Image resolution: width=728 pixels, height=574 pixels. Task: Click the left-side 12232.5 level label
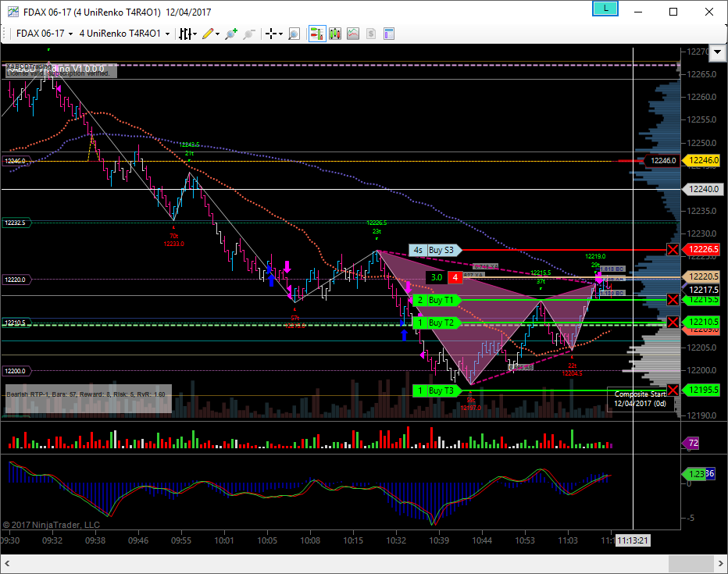[16, 223]
